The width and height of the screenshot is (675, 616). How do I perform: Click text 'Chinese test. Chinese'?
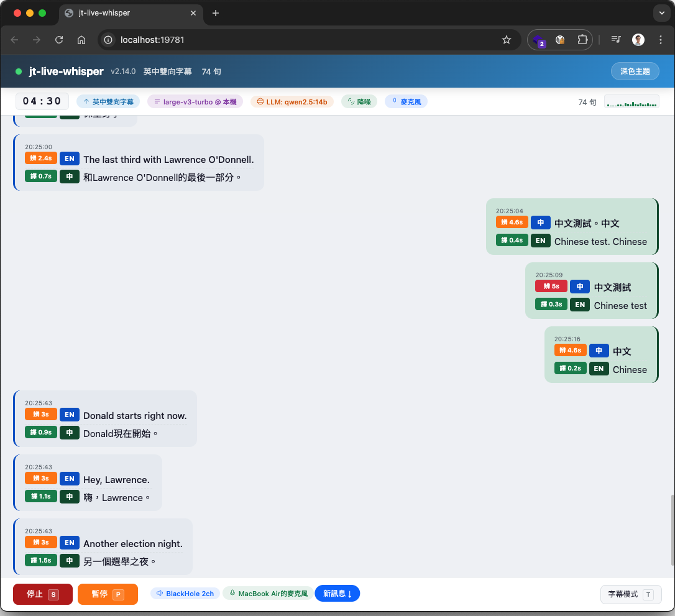click(x=600, y=242)
